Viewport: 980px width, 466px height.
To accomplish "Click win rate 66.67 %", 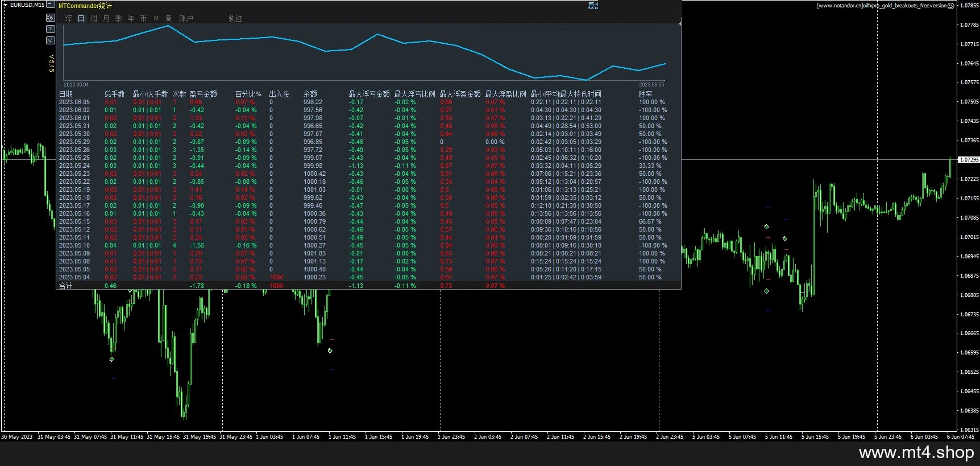I will [650, 222].
